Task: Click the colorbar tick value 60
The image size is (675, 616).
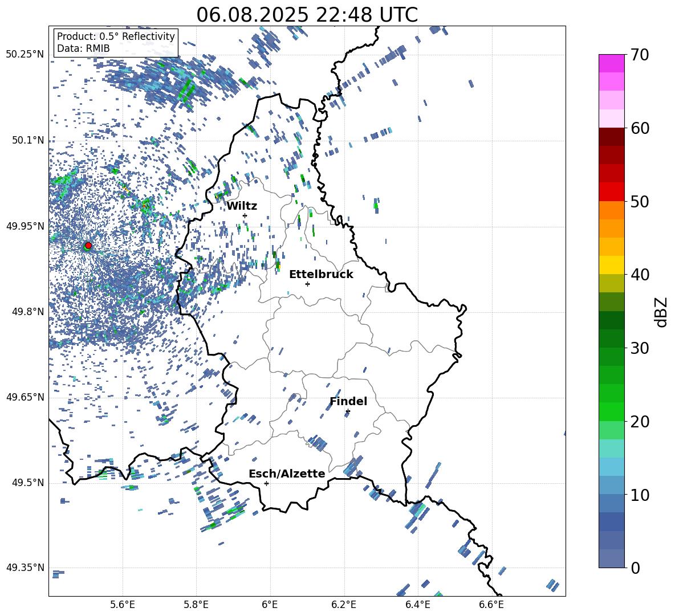Action: [x=640, y=128]
